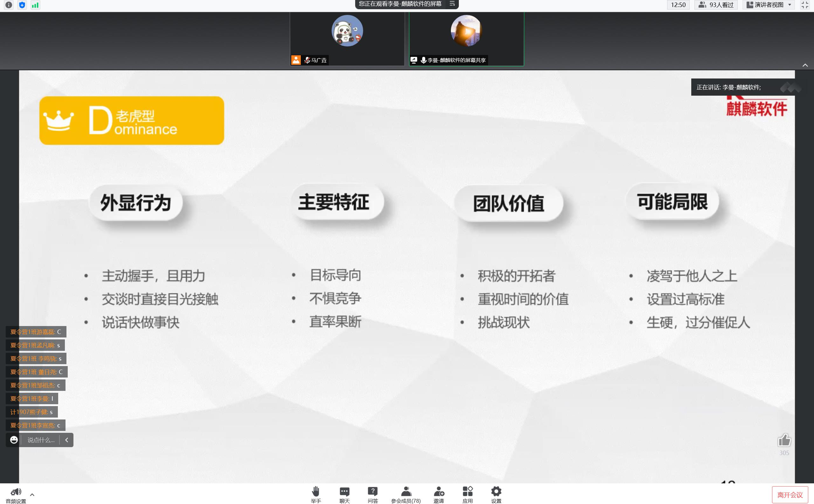Open the Apps (应用) icon
This screenshot has width=814, height=504.
click(467, 492)
